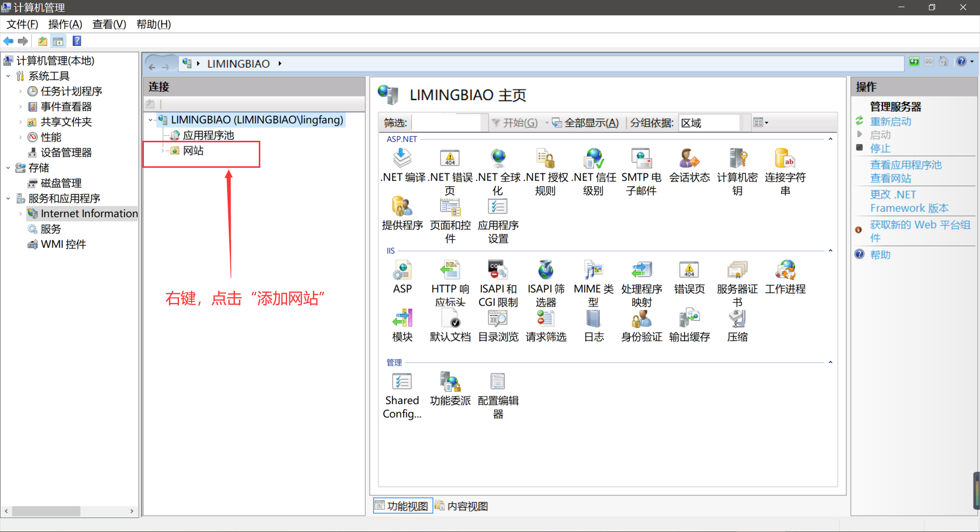
Task: Click into the 筛选 input field
Action: coord(446,123)
